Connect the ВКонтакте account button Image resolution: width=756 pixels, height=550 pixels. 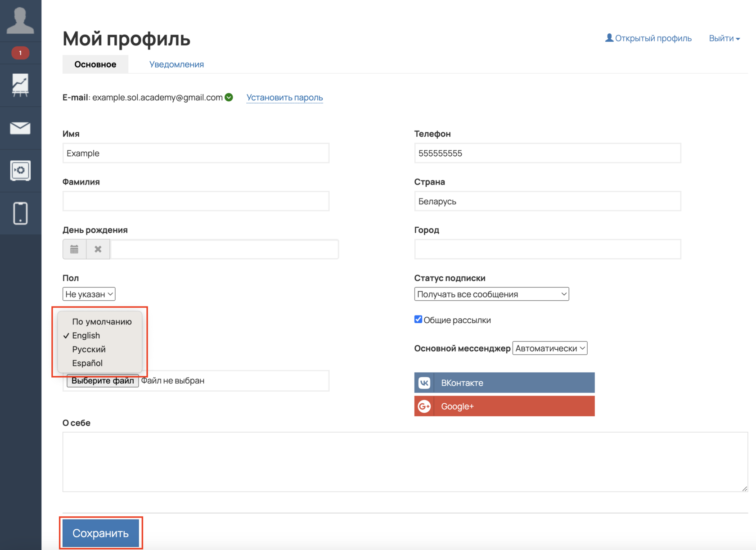(504, 383)
